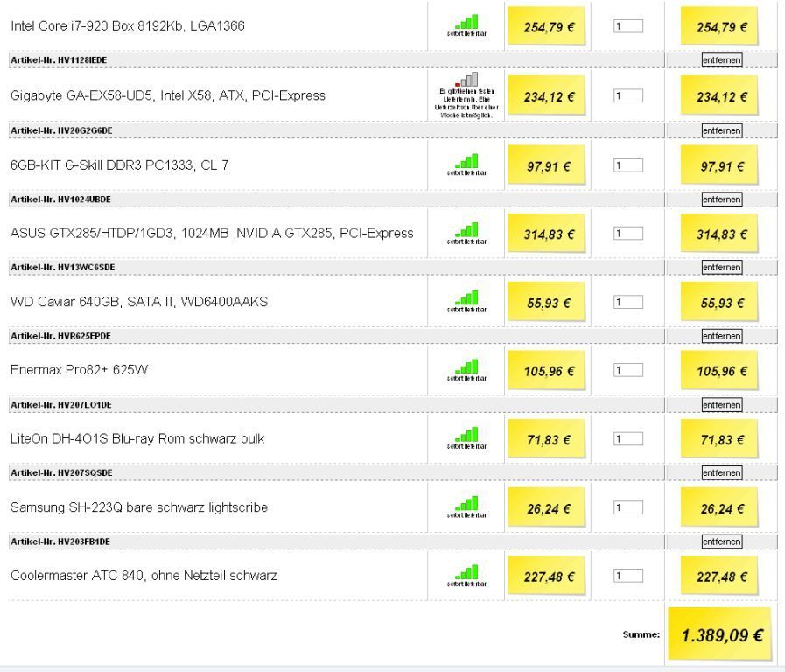This screenshot has height=672, width=785.
Task: Click availability bars icon for LiteOn DH-4O1S Blu-ray
Action: pos(466,435)
